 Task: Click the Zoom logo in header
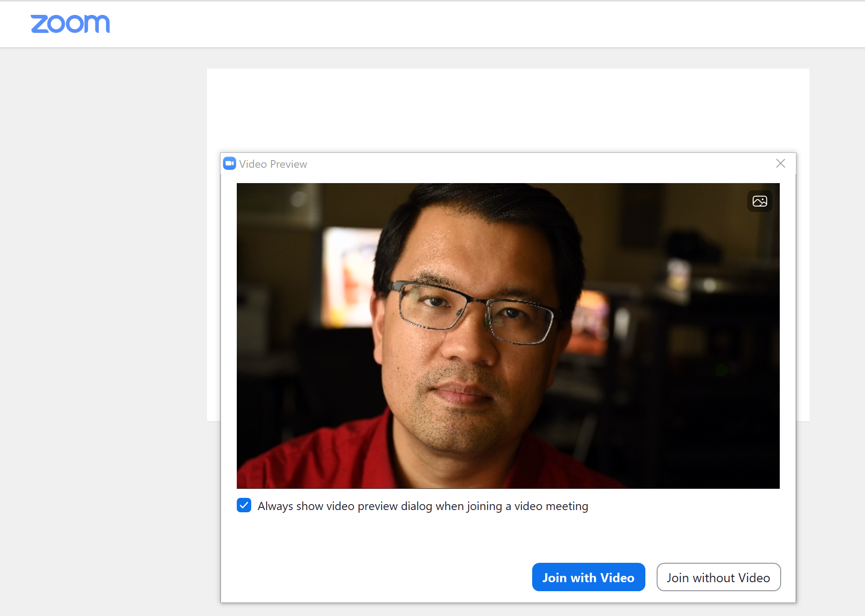[70, 24]
